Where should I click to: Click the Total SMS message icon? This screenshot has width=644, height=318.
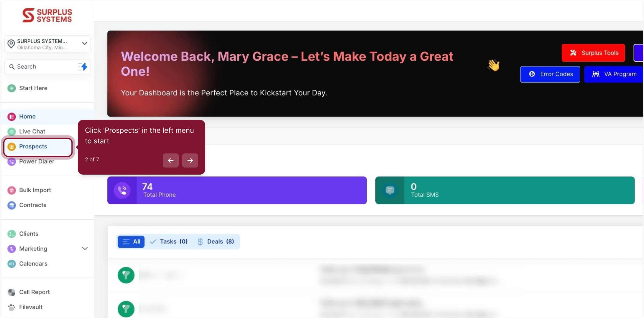(x=390, y=191)
